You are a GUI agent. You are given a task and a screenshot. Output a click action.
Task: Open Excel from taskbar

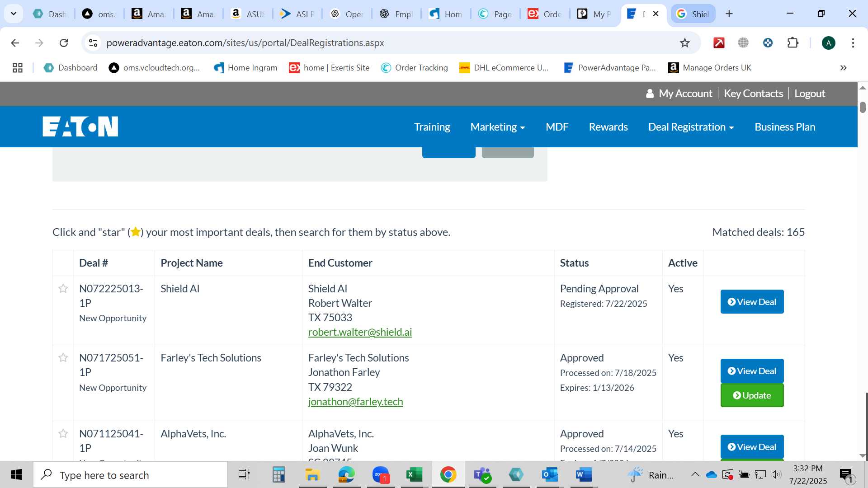point(414,475)
